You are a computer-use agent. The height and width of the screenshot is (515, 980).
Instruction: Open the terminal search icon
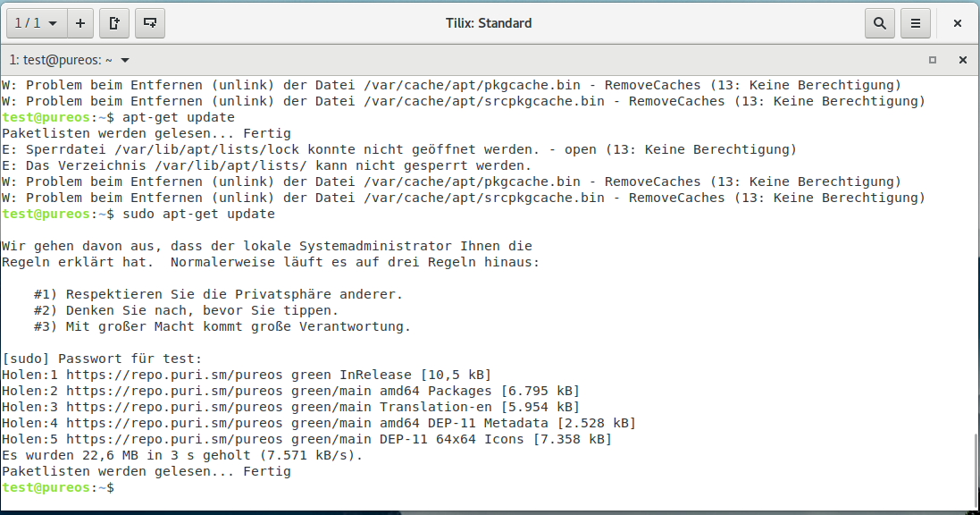[880, 23]
